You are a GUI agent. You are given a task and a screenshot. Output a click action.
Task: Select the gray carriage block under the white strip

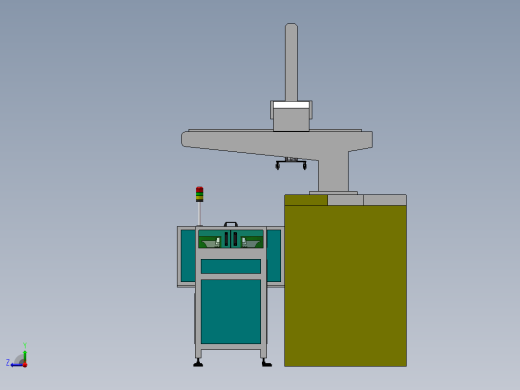(x=291, y=120)
